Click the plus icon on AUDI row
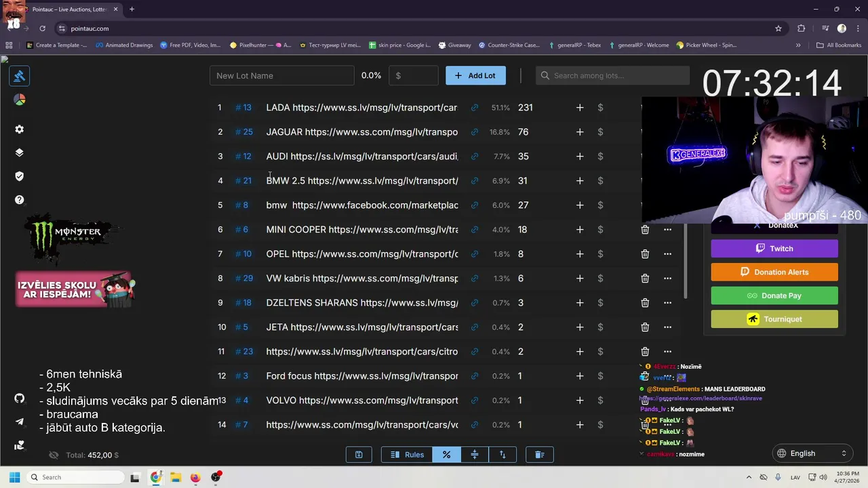This screenshot has width=868, height=488. pos(580,157)
